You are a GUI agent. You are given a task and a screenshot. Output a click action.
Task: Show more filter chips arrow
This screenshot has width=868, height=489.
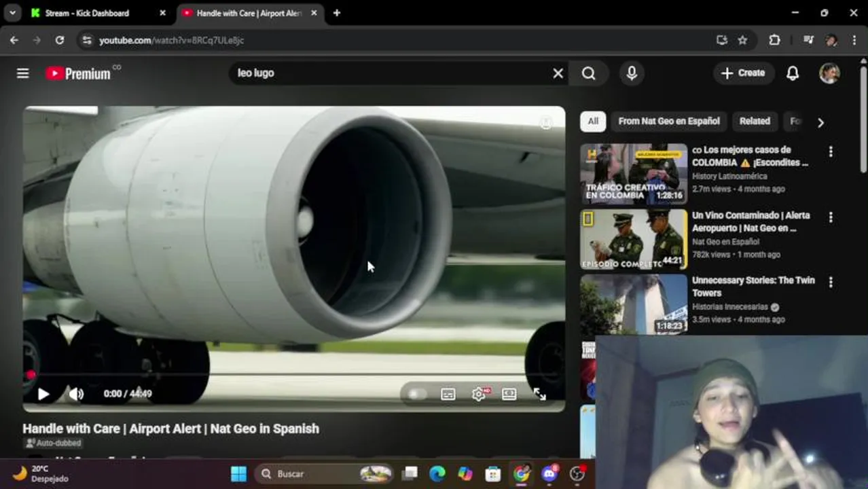coord(820,122)
